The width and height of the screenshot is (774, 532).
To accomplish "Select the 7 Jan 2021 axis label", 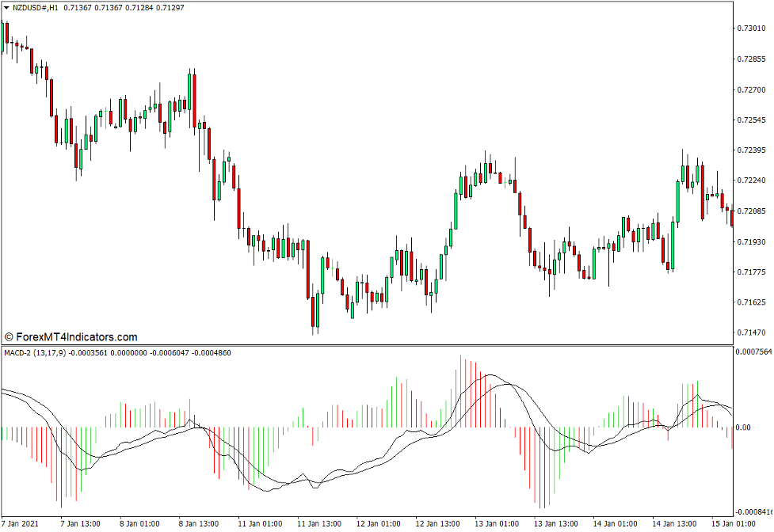I will point(21,522).
